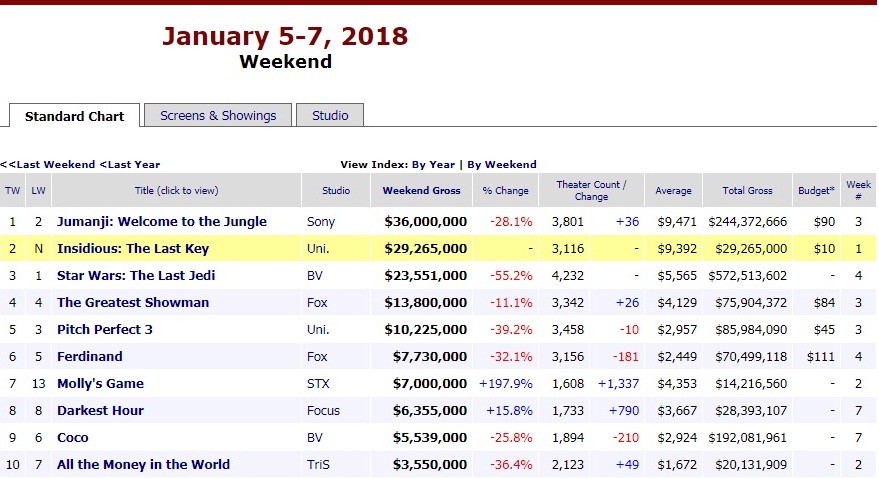Open the Studio tab
The height and width of the screenshot is (479, 879).
pyautogui.click(x=330, y=115)
